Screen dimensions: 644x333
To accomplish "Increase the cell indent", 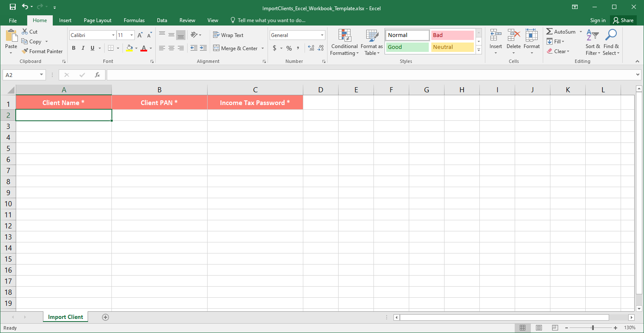I will pyautogui.click(x=203, y=48).
